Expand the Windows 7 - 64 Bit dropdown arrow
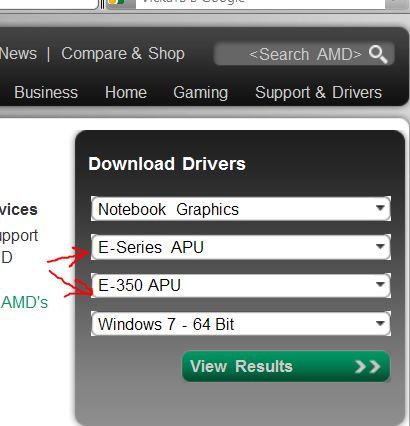410x426 pixels. (x=380, y=323)
